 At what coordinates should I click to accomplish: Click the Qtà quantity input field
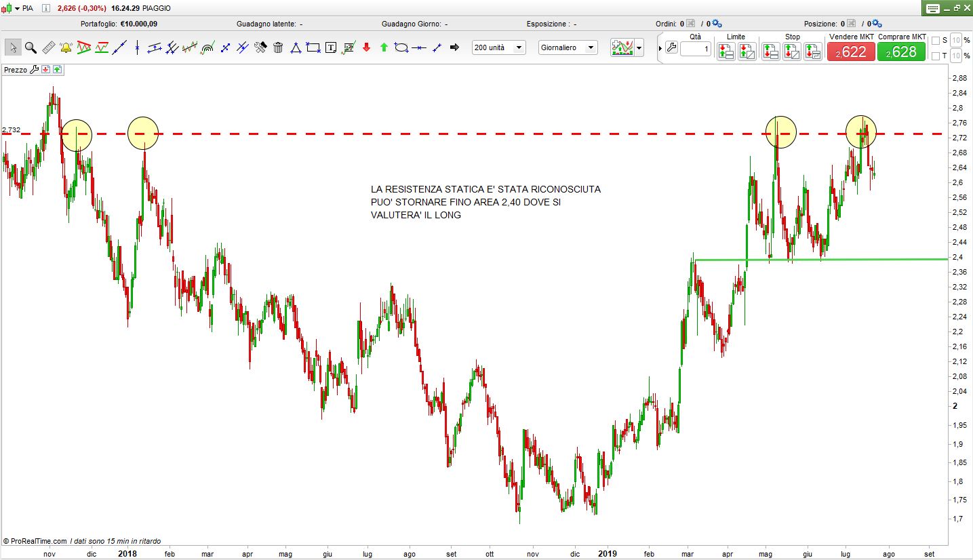click(x=695, y=49)
